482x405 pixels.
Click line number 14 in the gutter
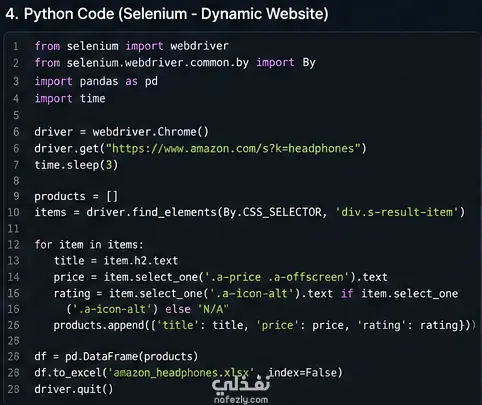point(13,277)
